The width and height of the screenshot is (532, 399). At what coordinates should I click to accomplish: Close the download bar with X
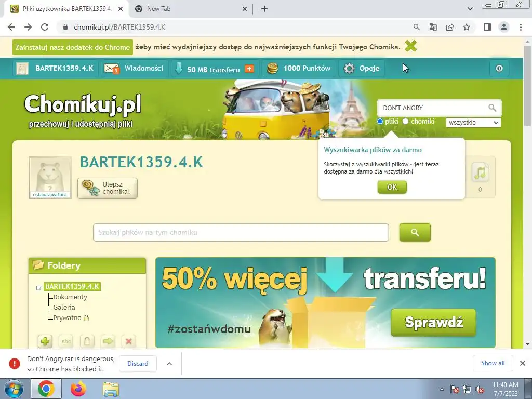click(x=523, y=363)
